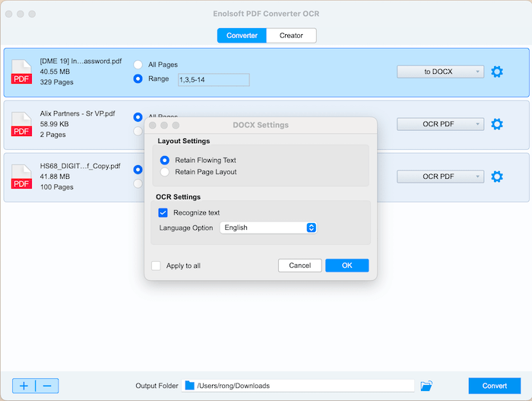Click the 41.88 MB file size
Screen dimensions: 532x401
[55, 177]
